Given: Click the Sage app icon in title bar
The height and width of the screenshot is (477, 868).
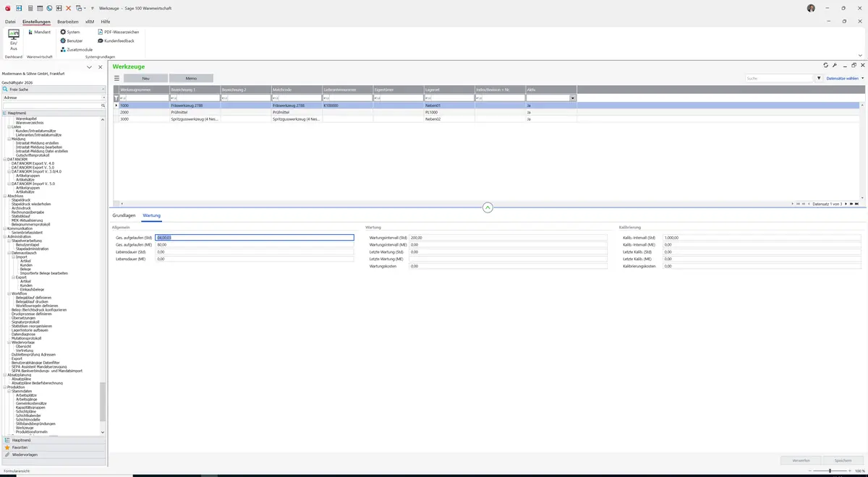Looking at the screenshot, I should pyautogui.click(x=7, y=8).
